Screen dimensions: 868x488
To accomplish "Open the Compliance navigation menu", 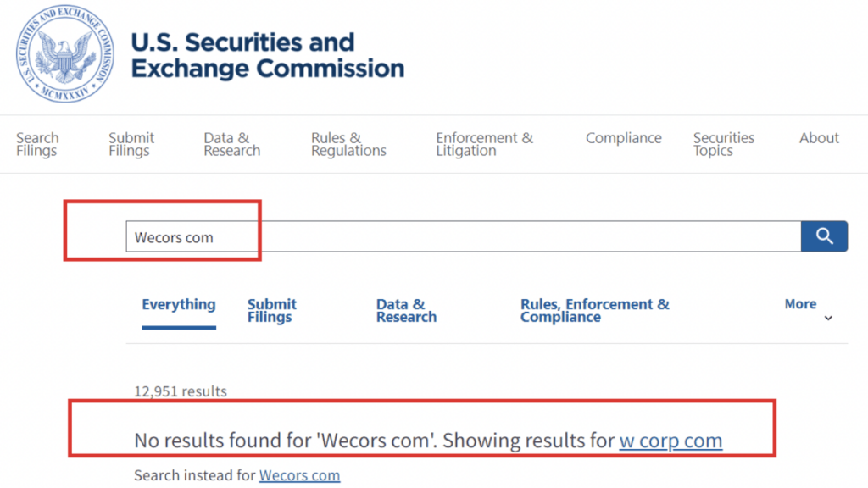I will tap(623, 138).
